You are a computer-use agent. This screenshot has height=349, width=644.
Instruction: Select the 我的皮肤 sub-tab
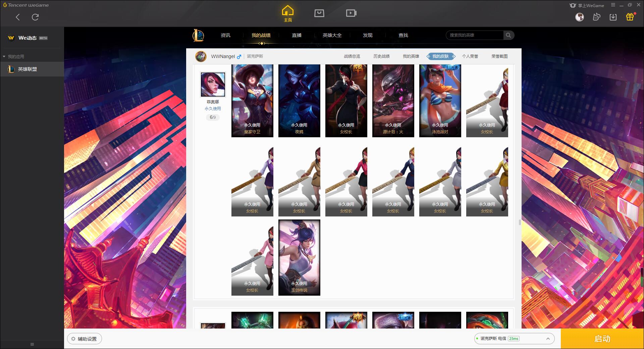pyautogui.click(x=440, y=56)
